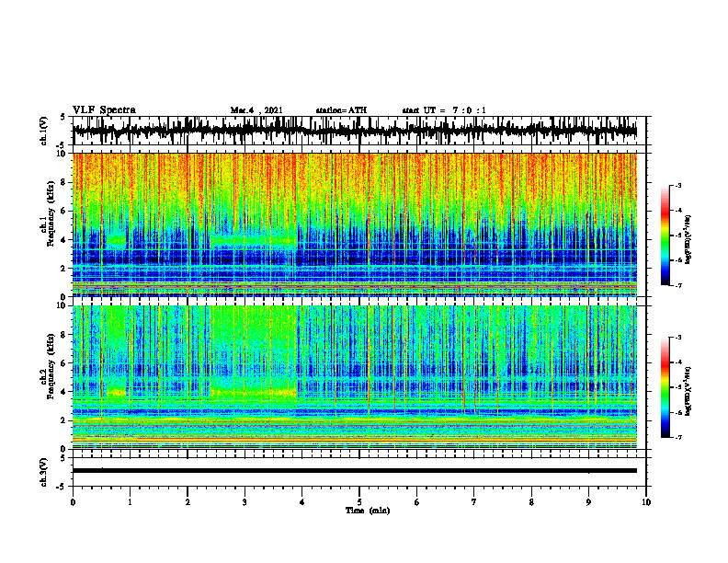
Task: Click time axis tick label "6"
Action: 417,502
